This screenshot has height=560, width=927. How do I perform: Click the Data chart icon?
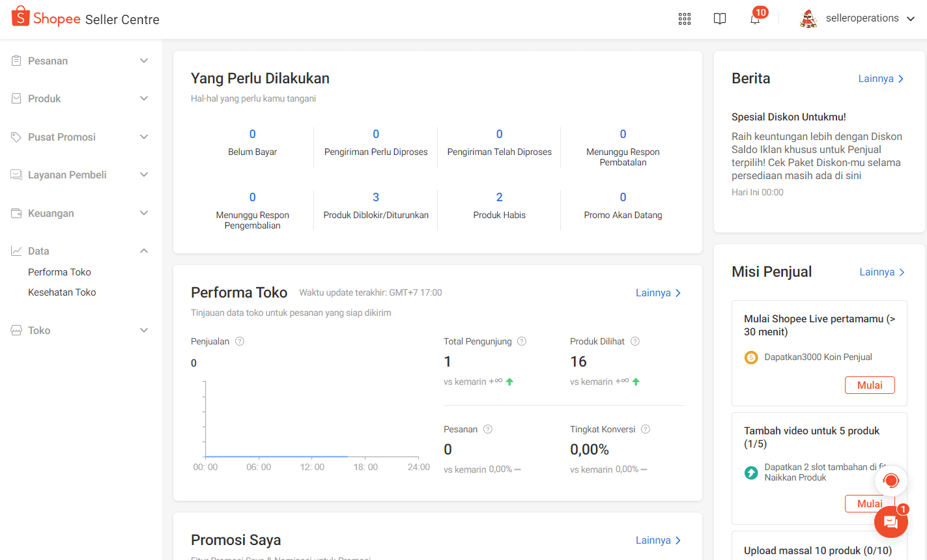pyautogui.click(x=16, y=251)
